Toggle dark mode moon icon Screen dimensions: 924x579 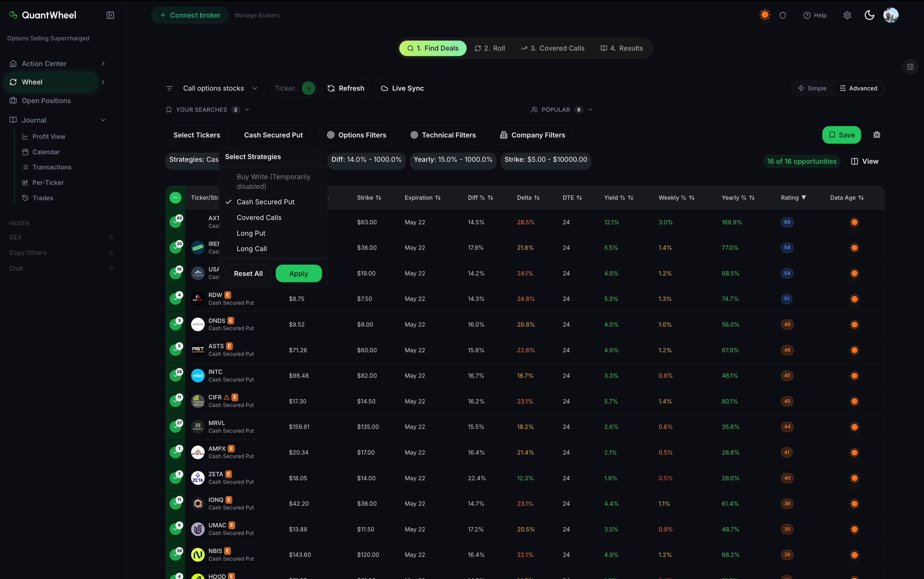click(x=869, y=15)
